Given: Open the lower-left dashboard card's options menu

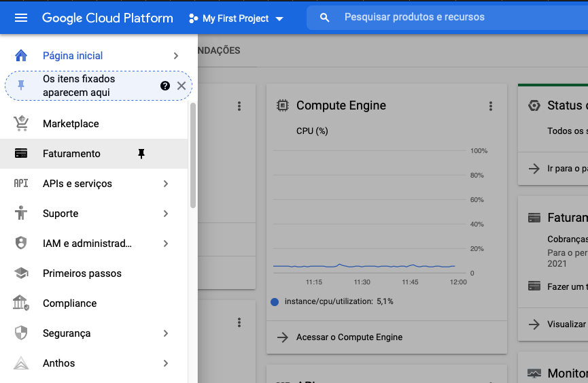Looking at the screenshot, I should tap(239, 322).
